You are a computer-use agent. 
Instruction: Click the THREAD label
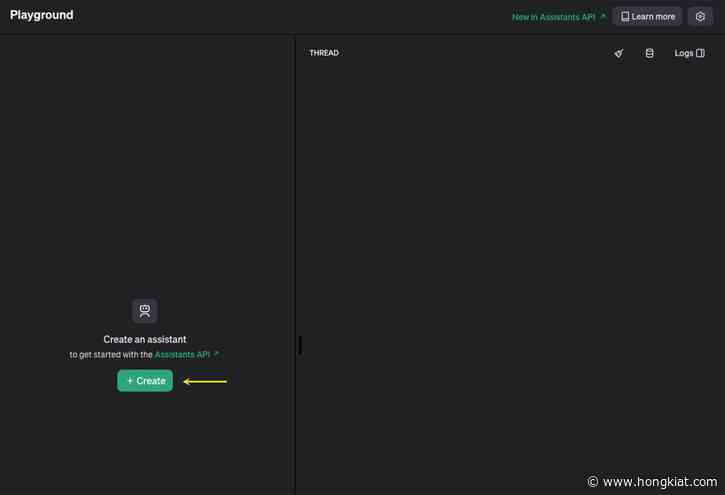tap(324, 53)
